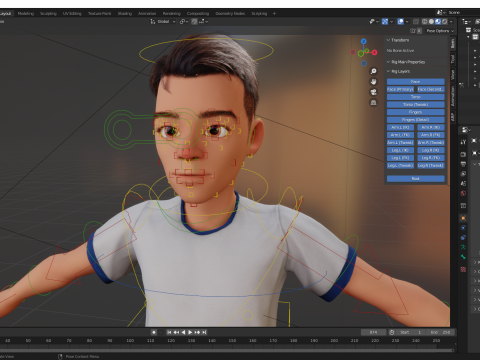Open Pose Options dropdown
This screenshot has width=480, height=360.
coord(440,31)
